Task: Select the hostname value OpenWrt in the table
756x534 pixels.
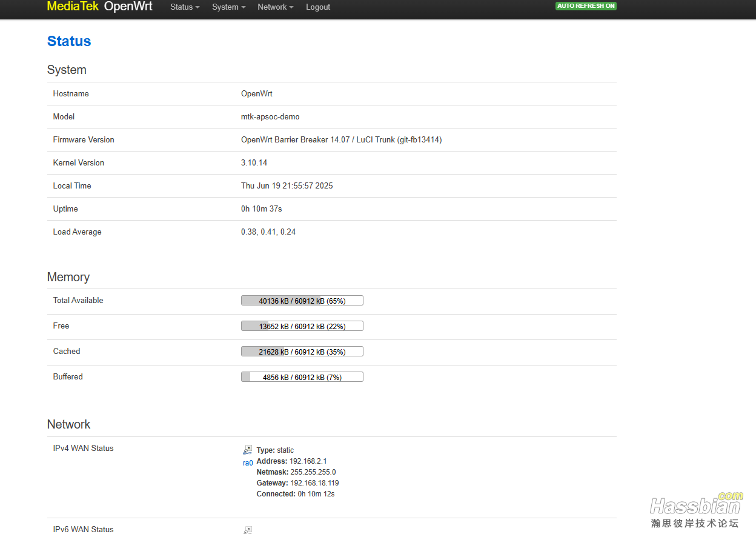Action: click(257, 94)
